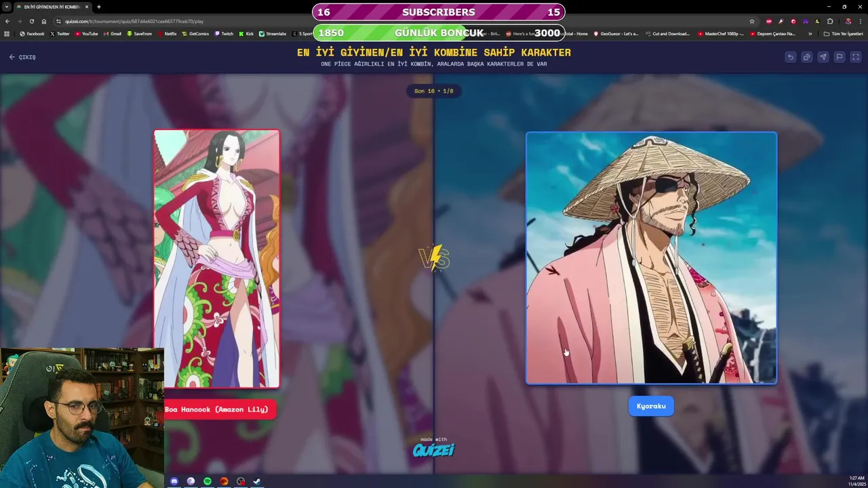
Task: Open Steam from the taskbar
Action: click(x=257, y=481)
